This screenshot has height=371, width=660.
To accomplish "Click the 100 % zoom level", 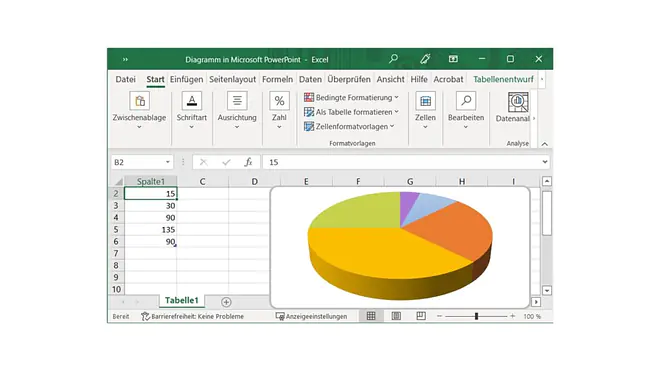I will pos(532,316).
